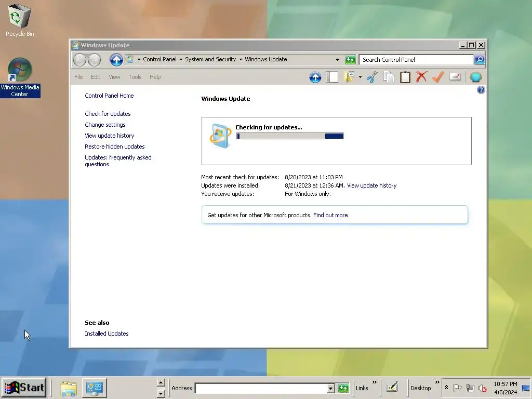Click View update history beside install date
Screen dimensions: 532x399
[x=371, y=185]
